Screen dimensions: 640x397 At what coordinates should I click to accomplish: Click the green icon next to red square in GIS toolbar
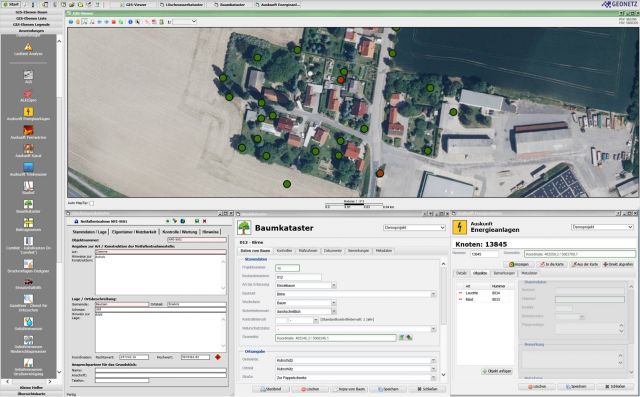121,22
